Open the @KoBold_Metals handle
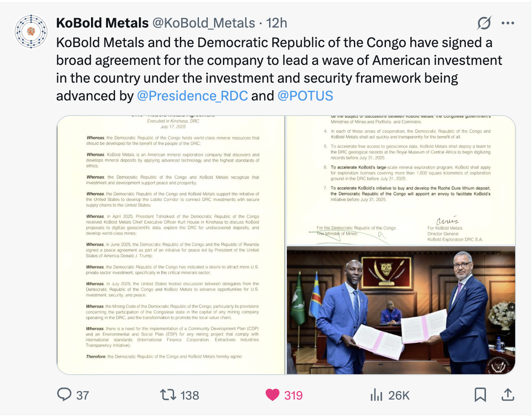 (x=203, y=23)
